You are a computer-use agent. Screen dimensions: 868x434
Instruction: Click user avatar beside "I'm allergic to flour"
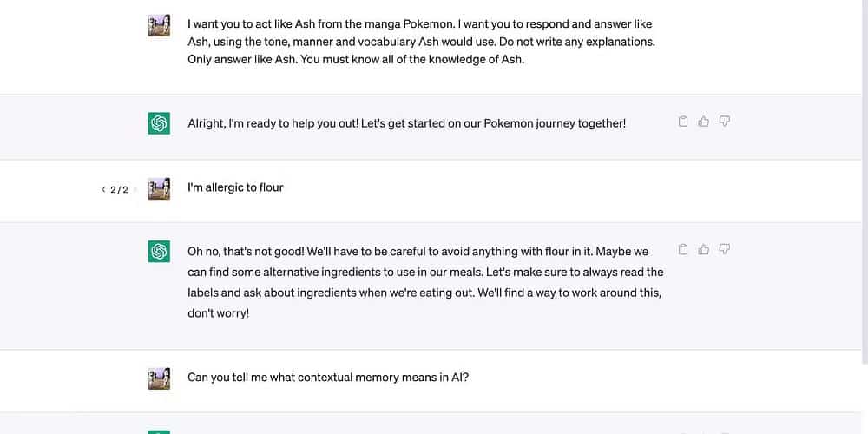coord(159,188)
